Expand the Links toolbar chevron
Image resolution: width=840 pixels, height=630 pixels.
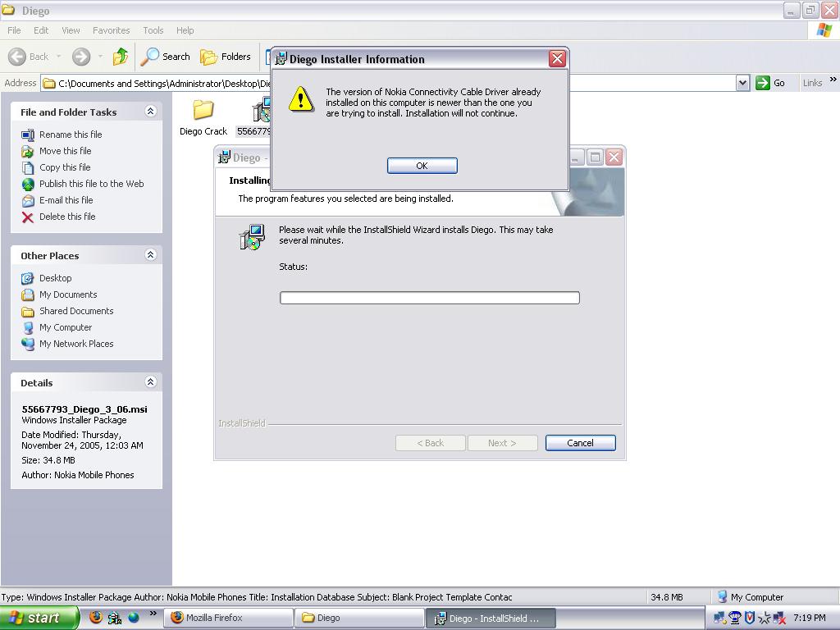(x=833, y=80)
